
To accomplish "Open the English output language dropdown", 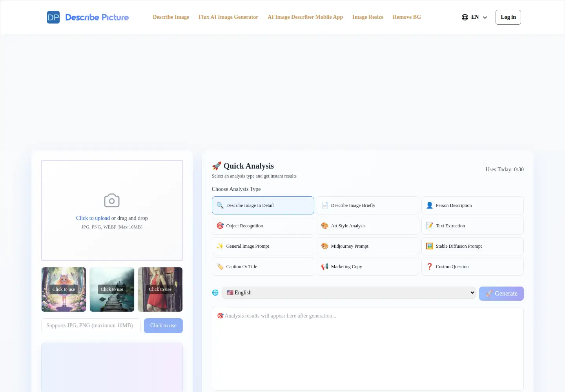I will (349, 293).
